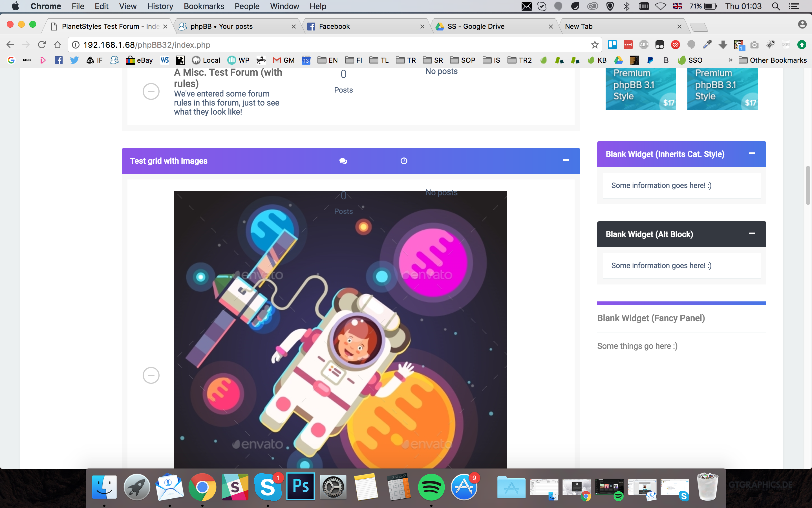Collapse the Test grid with images category
This screenshot has width=812, height=508.
click(566, 160)
